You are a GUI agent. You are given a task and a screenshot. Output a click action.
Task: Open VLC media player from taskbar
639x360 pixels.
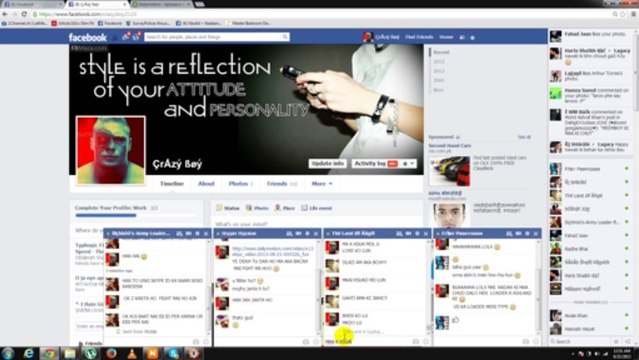coord(132,353)
